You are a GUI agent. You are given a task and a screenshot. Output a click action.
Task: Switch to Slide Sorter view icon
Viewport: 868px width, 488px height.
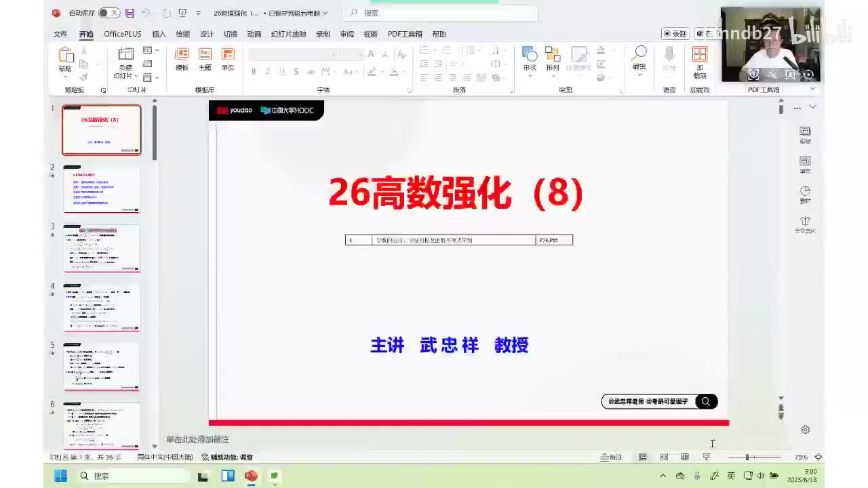coord(664,457)
